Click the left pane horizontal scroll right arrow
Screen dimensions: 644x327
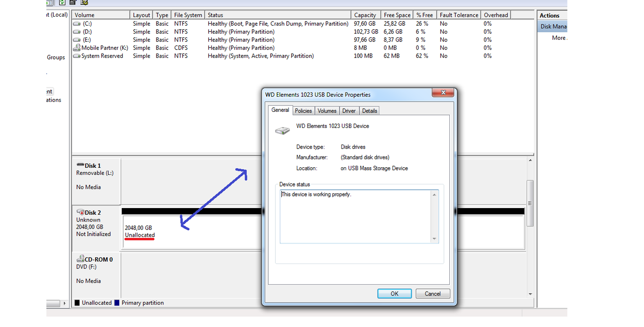click(x=64, y=303)
